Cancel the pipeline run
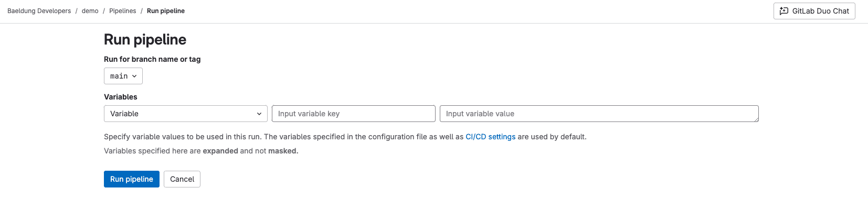 (182, 179)
